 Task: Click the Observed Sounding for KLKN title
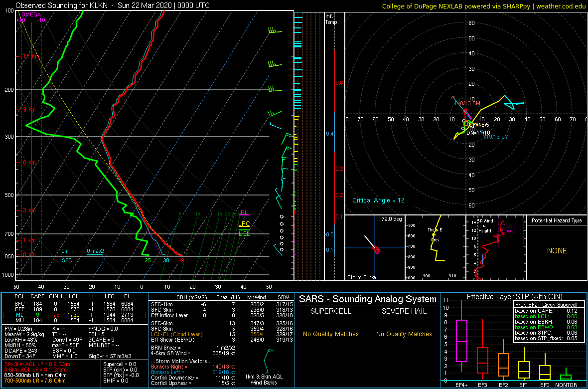(113, 5)
